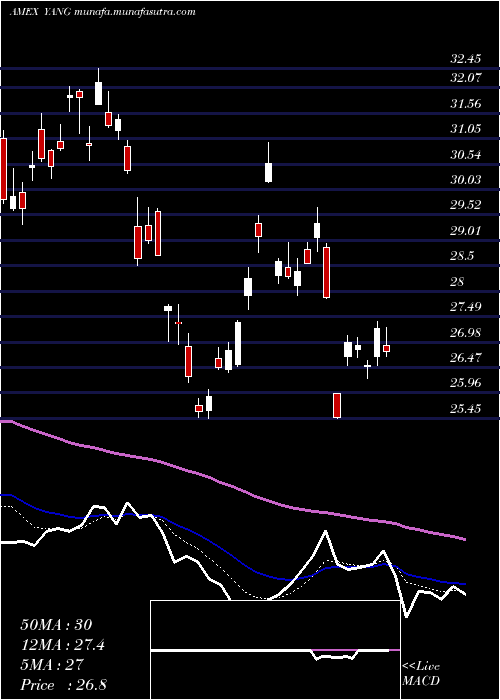Click the MACD inset chart panel
Screen dimensions: 500x700
tap(275, 650)
